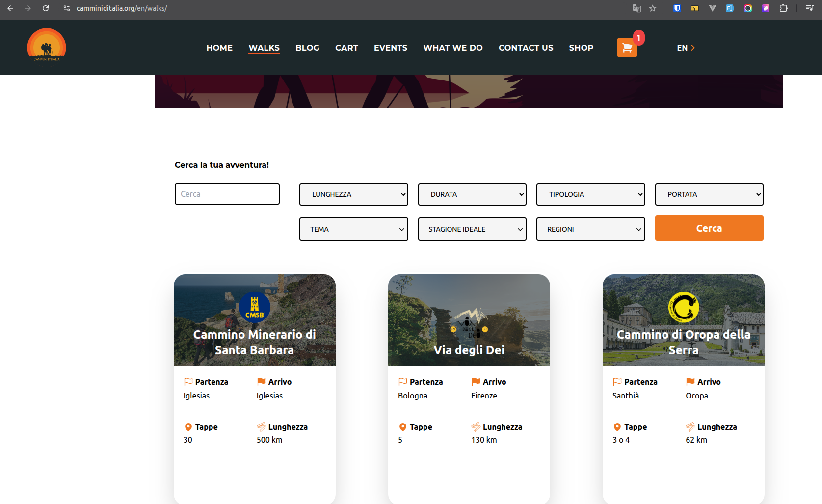Image resolution: width=822 pixels, height=504 pixels.
Task: Open the LUNGHEZZA dropdown
Action: click(x=354, y=194)
